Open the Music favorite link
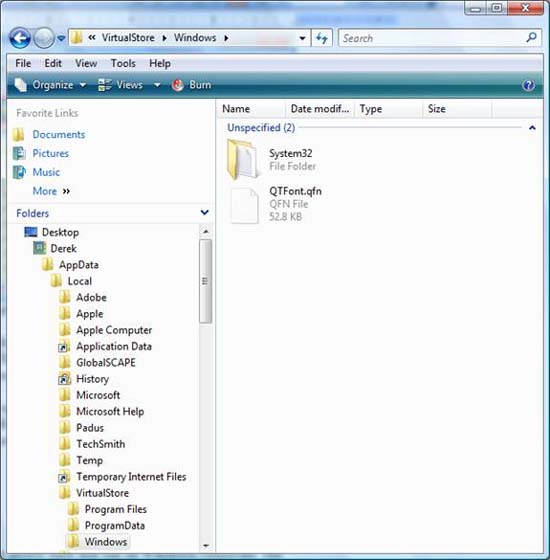The height and width of the screenshot is (560, 550). coord(46,172)
